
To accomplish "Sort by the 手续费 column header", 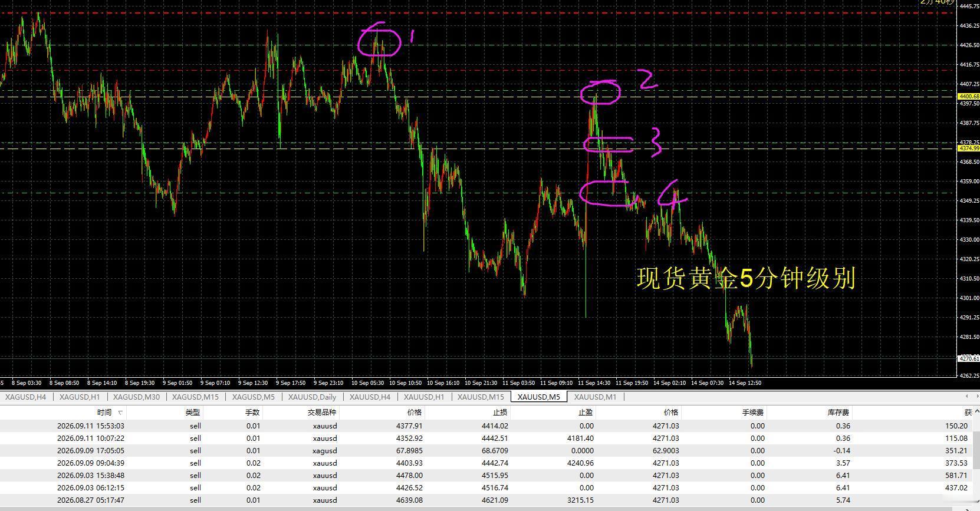I will click(753, 413).
